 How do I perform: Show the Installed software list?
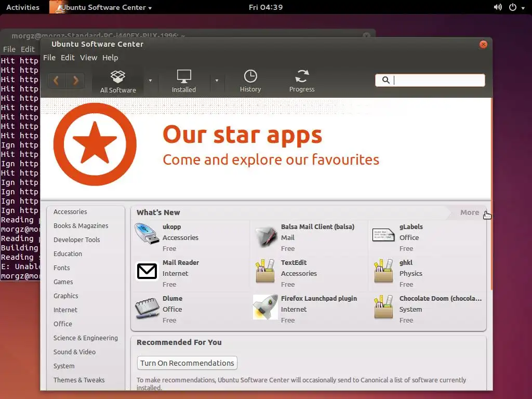183,82
